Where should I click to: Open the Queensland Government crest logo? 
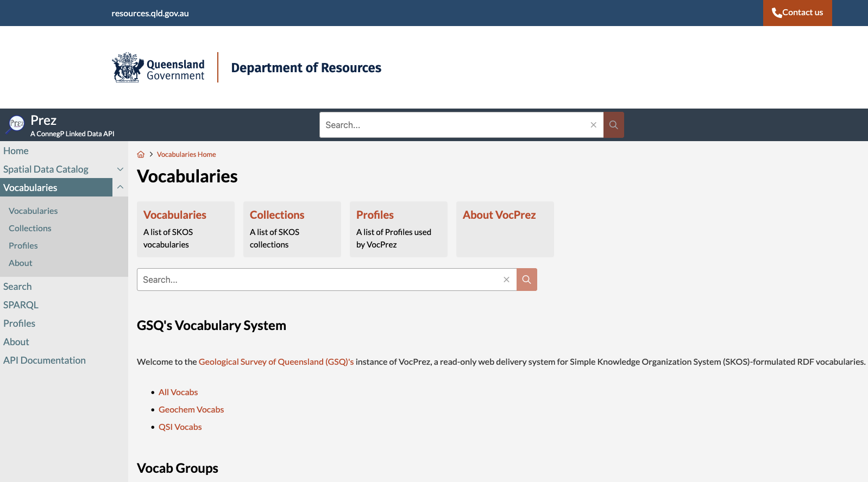point(158,68)
